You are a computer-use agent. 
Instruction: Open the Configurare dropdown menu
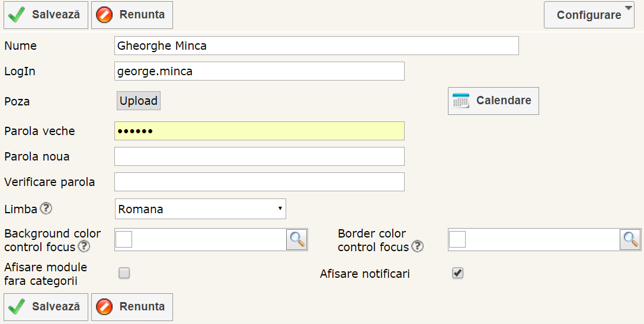point(589,15)
